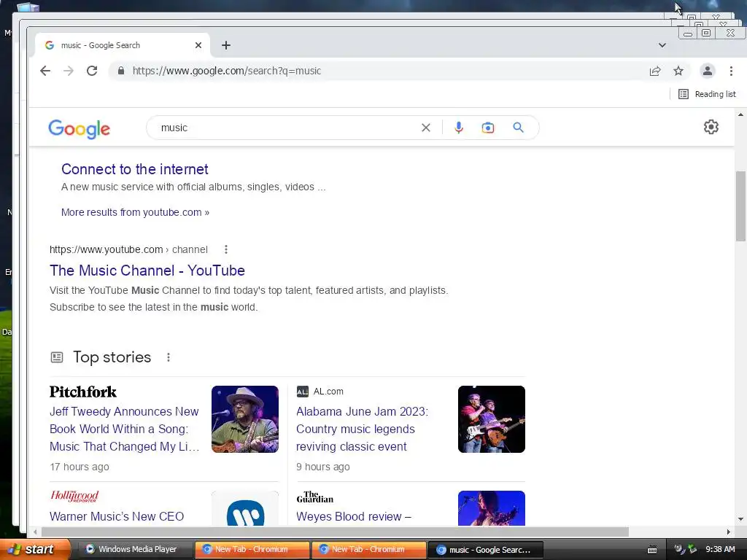This screenshot has width=747, height=560.
Task: Open The Music Channel - YouTube result
Action: coord(147,271)
